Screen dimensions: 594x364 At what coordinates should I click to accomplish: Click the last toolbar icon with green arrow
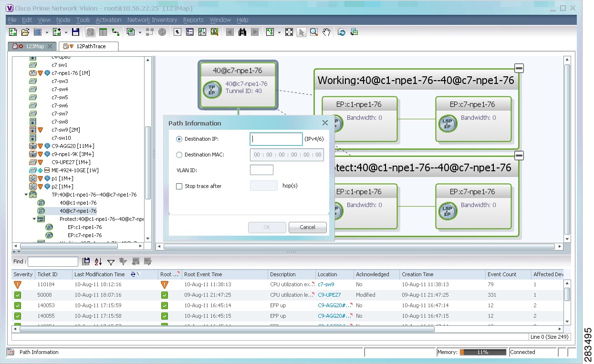point(354,32)
